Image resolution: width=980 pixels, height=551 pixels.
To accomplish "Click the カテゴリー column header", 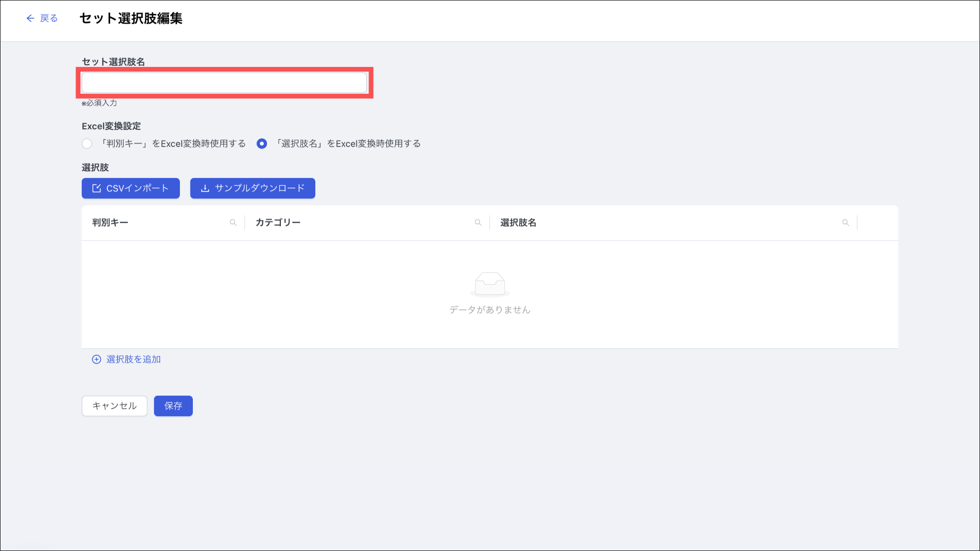I will click(x=278, y=222).
